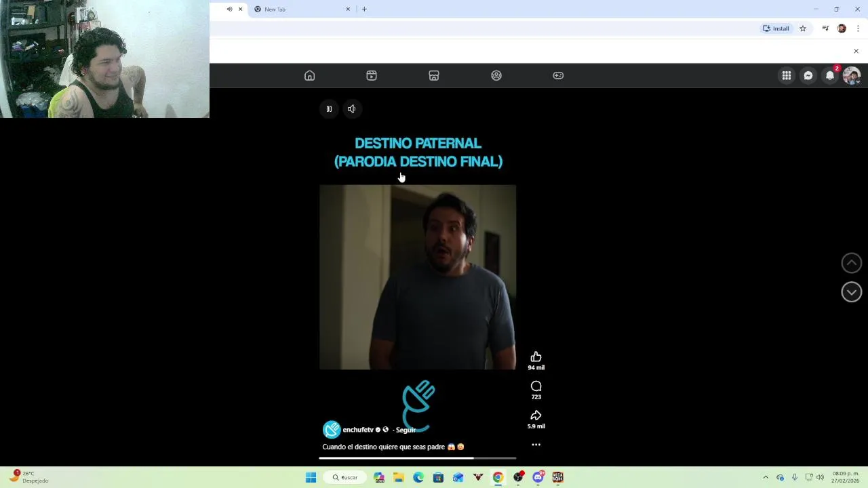Go to the previous reel
This screenshot has height=488, width=868.
click(x=852, y=263)
